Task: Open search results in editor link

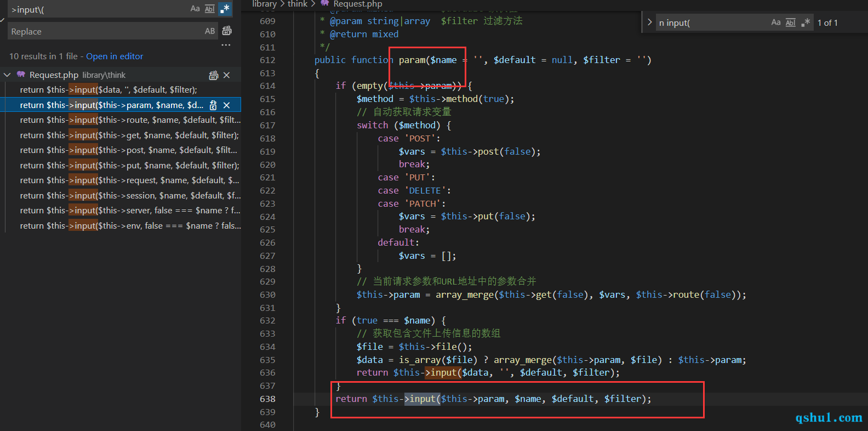Action: 115,56
